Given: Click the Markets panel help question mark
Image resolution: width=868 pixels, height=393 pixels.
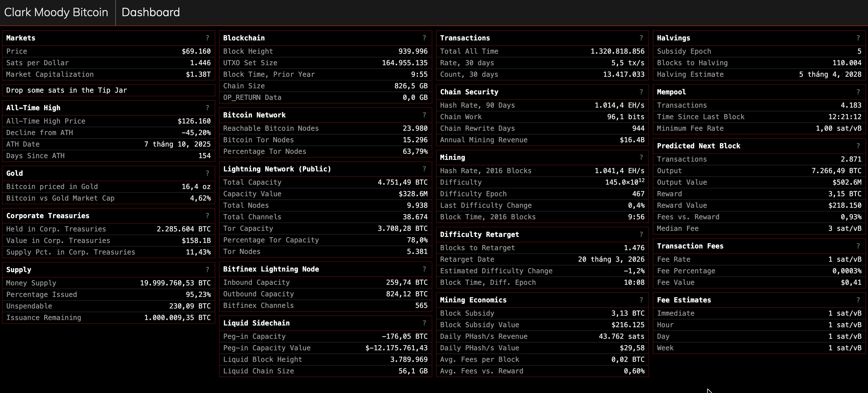Looking at the screenshot, I should [x=207, y=38].
